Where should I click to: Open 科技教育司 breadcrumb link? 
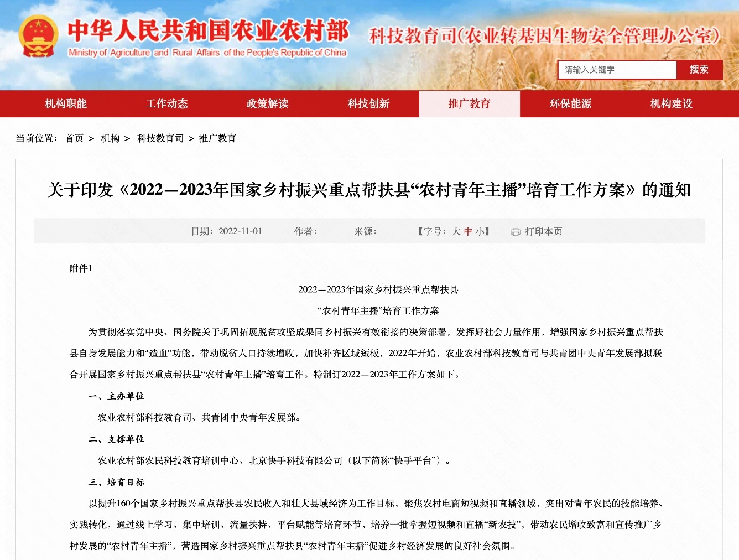(160, 138)
